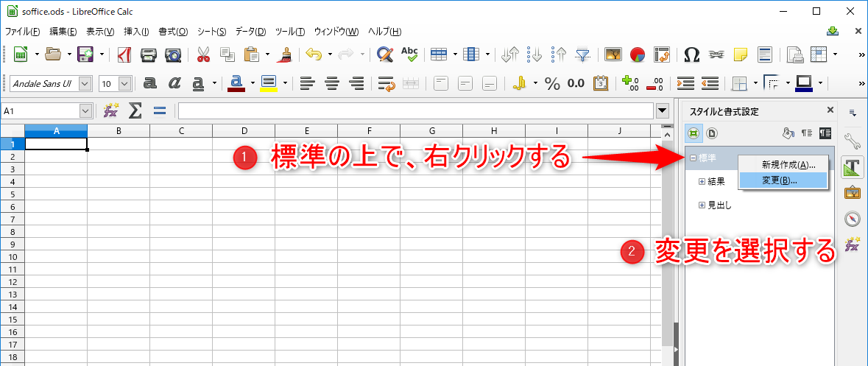868x366 pixels.
Task: Click the Sum sigma icon in formula bar
Action: (x=135, y=110)
